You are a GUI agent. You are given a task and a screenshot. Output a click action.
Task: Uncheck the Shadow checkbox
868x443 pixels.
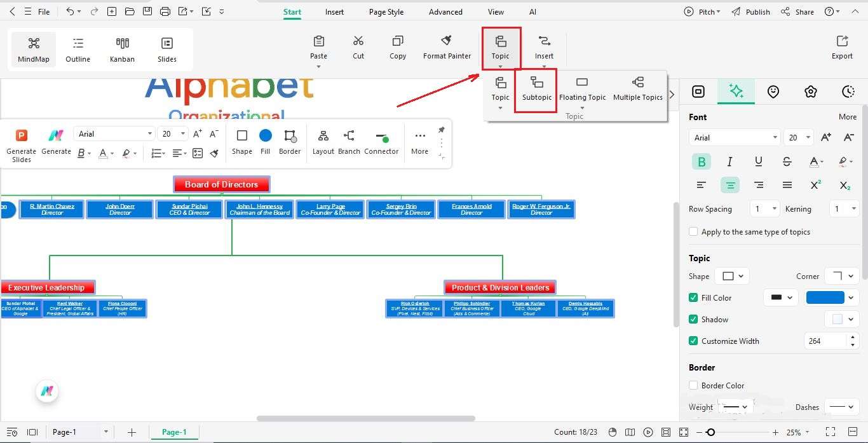(x=693, y=319)
